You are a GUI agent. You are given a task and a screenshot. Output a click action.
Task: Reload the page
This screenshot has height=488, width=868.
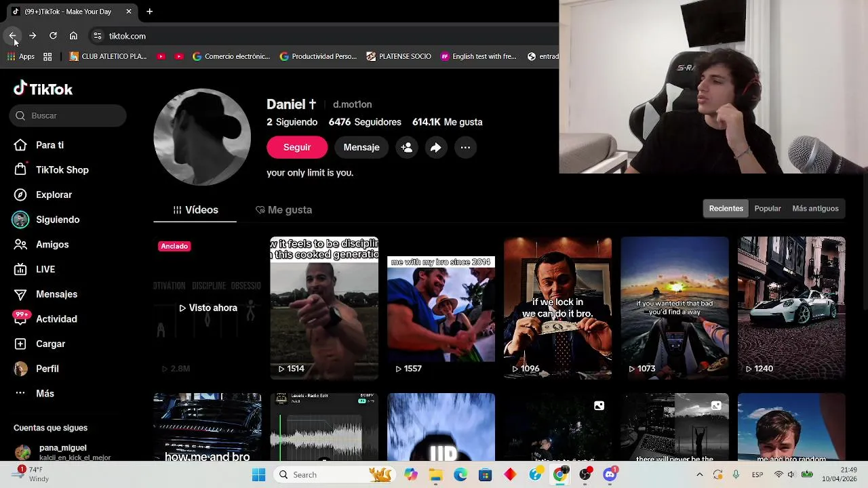click(x=53, y=36)
